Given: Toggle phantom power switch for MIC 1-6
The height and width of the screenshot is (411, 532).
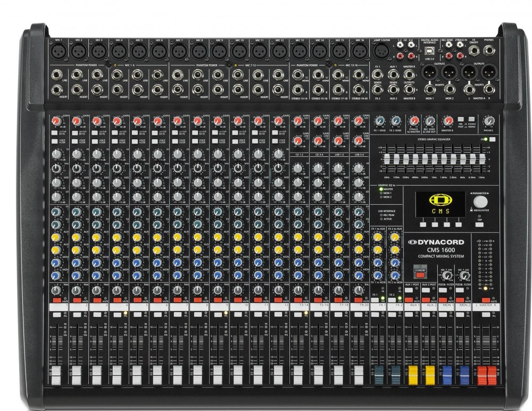Looking at the screenshot, I should click(107, 65).
